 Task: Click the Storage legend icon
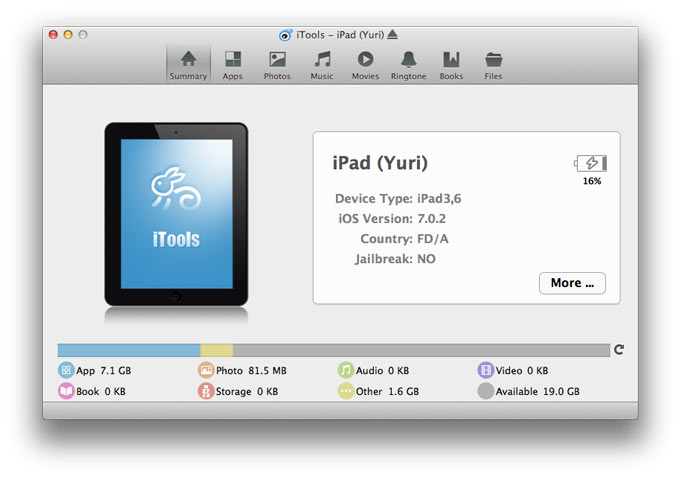(x=206, y=391)
